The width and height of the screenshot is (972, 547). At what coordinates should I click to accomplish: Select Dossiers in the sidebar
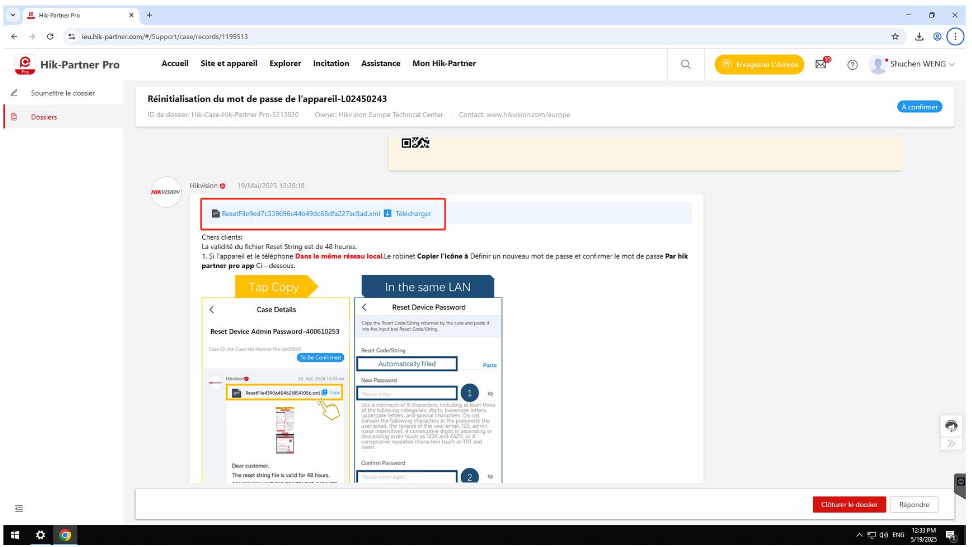pos(44,117)
